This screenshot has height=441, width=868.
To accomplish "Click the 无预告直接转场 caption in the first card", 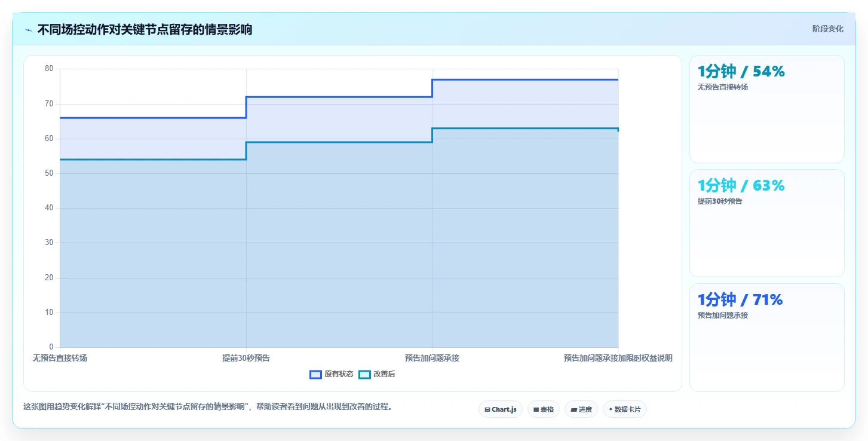I will (x=723, y=87).
